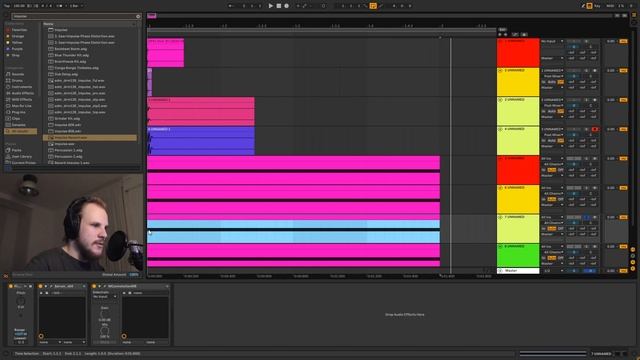Click the Global Amount 100% groove field
Viewport: 640px width, 360px height.
(x=133, y=275)
